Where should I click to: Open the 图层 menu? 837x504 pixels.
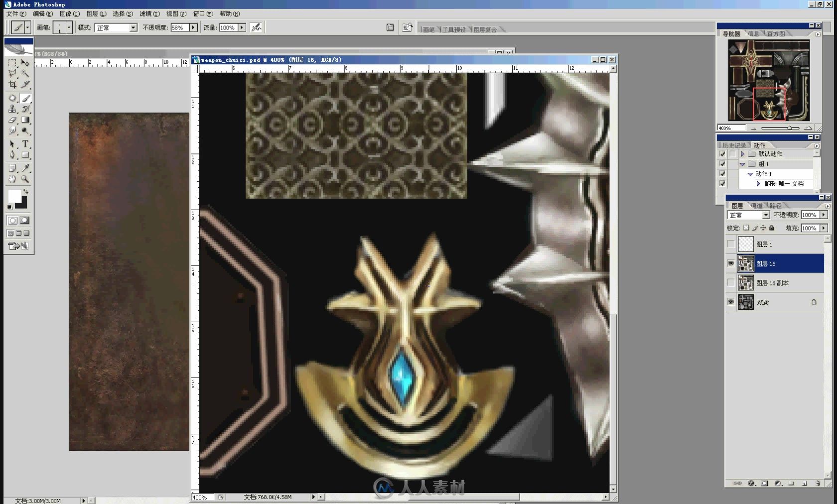click(96, 13)
